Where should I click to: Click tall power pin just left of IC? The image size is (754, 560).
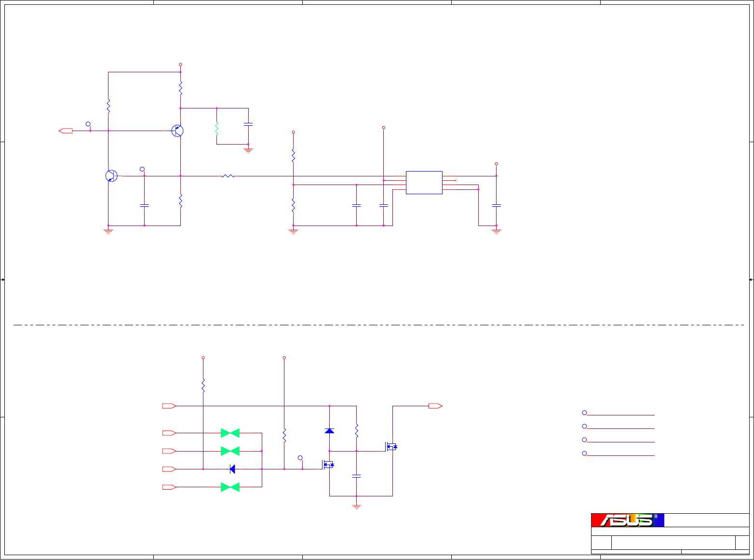pyautogui.click(x=384, y=128)
